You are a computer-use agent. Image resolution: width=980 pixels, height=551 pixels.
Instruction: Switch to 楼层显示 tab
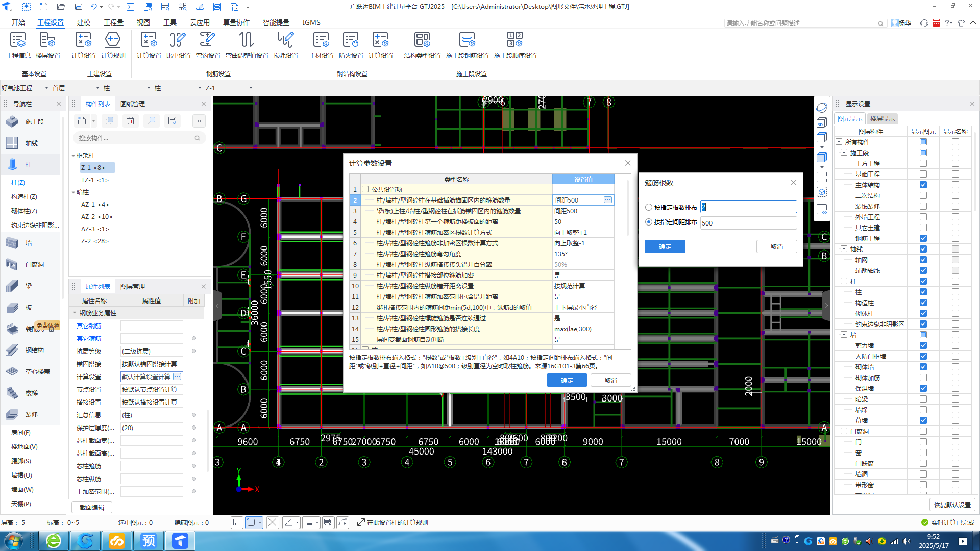883,118
